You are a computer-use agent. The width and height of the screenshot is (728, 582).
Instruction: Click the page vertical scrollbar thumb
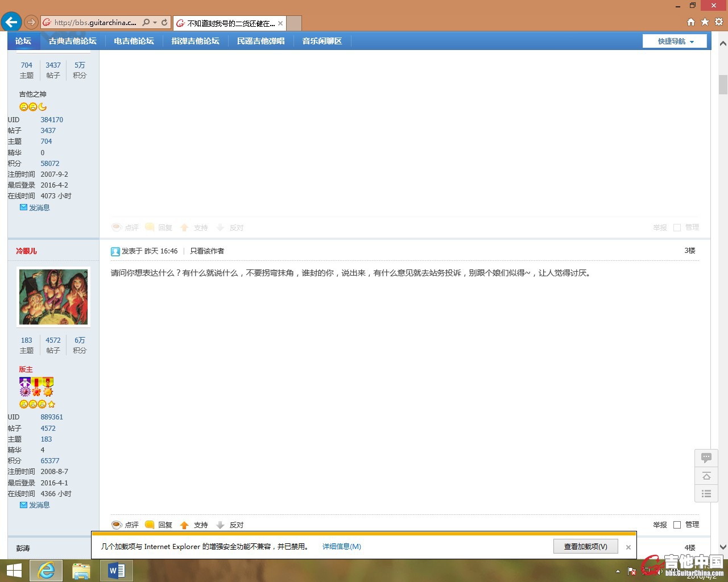tap(723, 84)
